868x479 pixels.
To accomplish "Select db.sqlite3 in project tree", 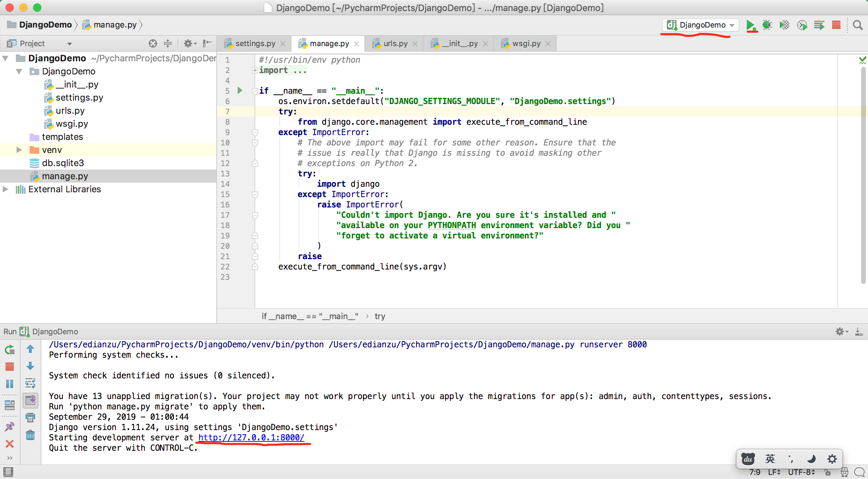I will click(x=63, y=163).
